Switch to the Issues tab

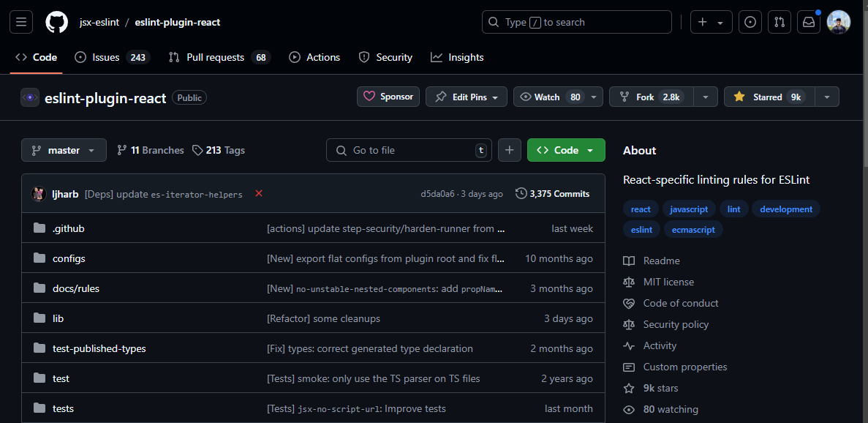[x=113, y=57]
